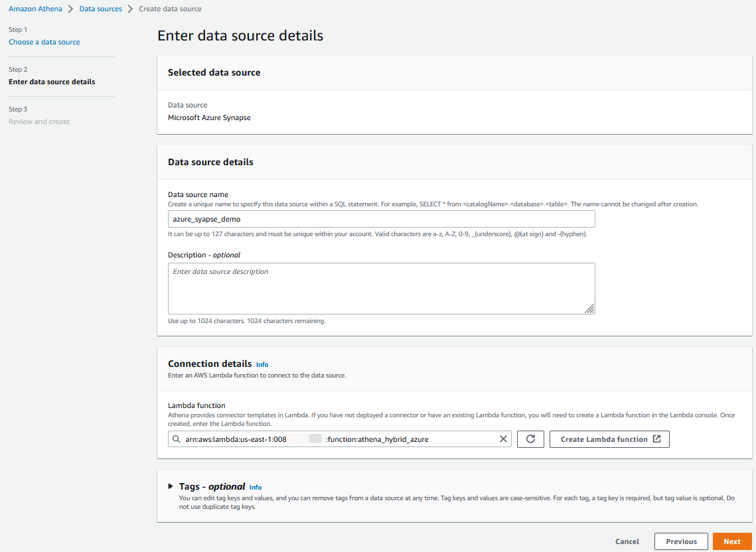Click the resize handle of the description textarea
This screenshot has height=552, width=756.
click(x=589, y=309)
